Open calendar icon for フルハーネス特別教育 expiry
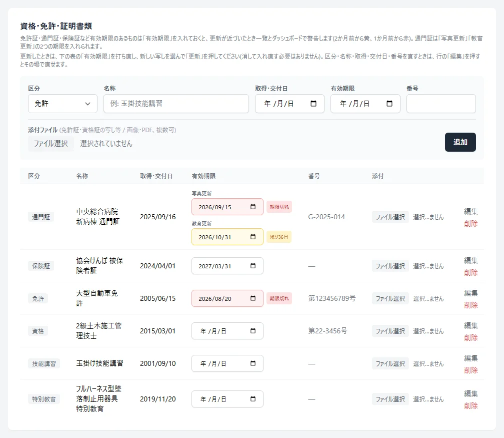The image size is (504, 438). 253,399
